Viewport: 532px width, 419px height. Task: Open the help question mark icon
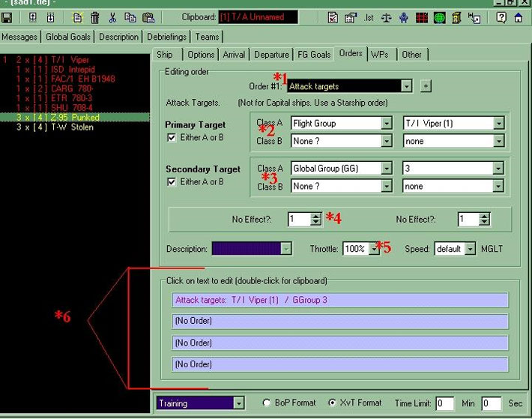click(x=501, y=17)
